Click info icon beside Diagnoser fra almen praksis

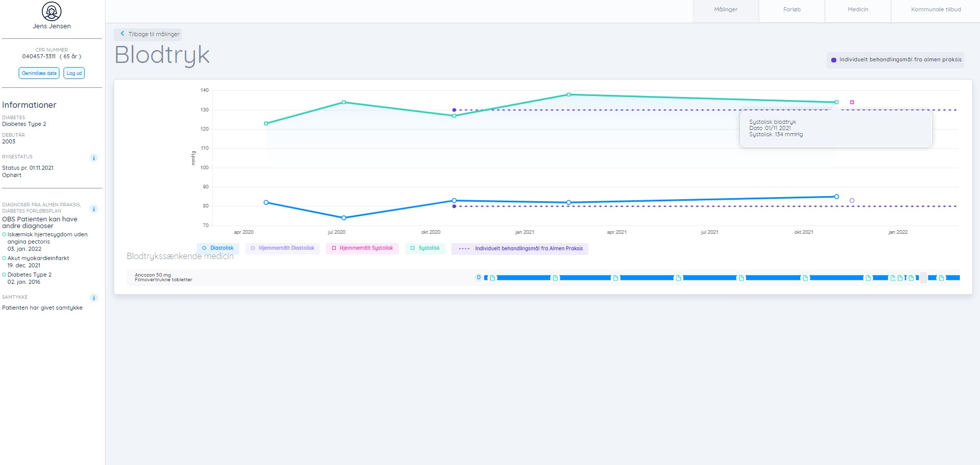(94, 209)
